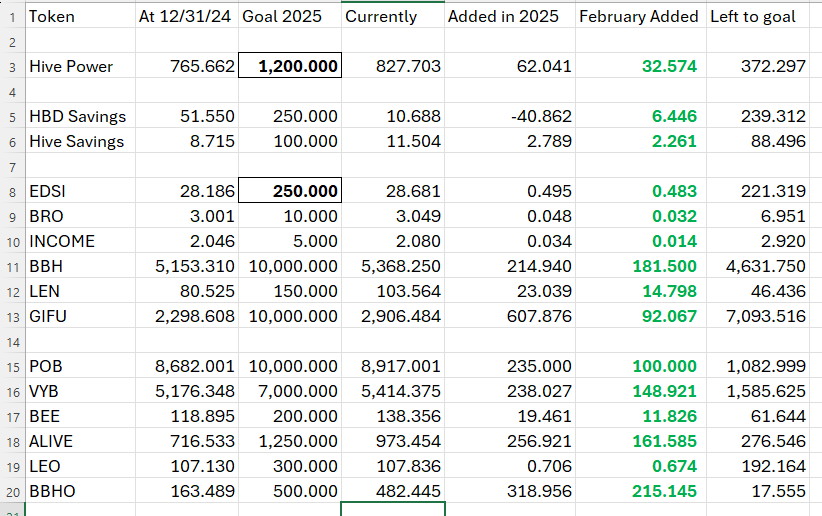
Task: Select the green 100.000 POB February cell
Action: click(641, 366)
